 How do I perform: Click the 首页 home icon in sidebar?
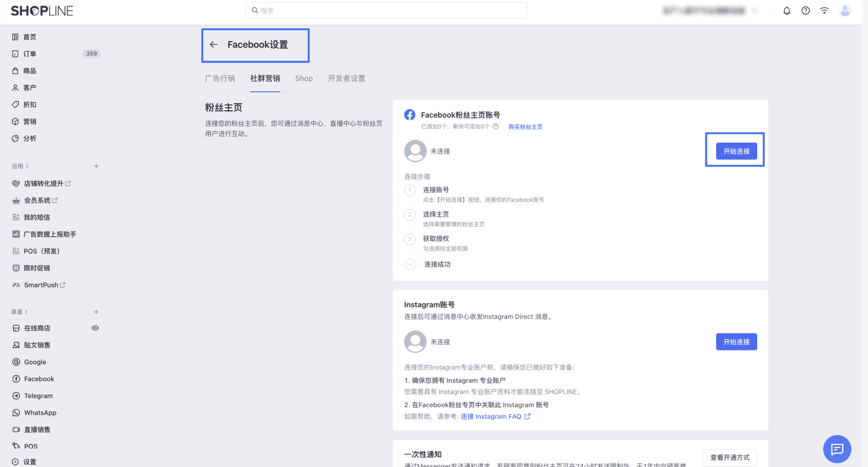pos(15,37)
